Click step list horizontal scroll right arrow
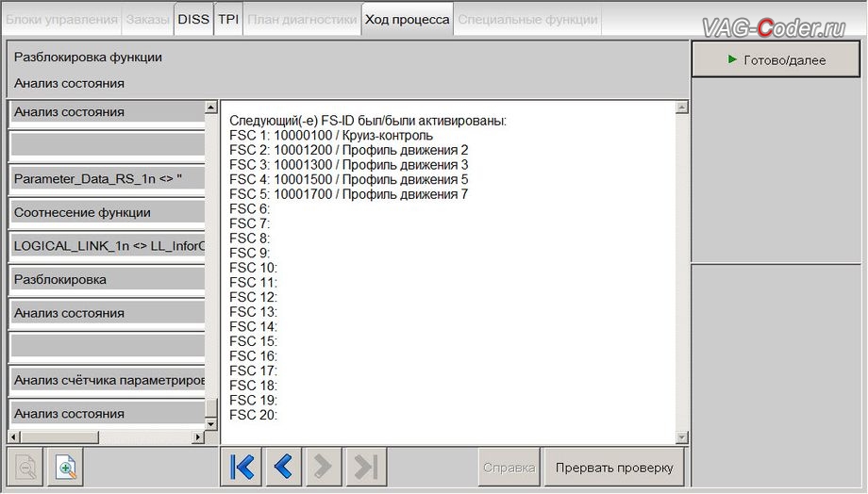The image size is (868, 494). pos(198,437)
